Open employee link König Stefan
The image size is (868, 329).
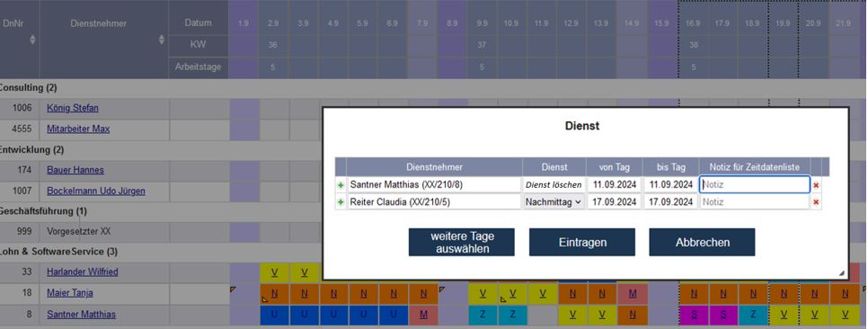point(73,108)
